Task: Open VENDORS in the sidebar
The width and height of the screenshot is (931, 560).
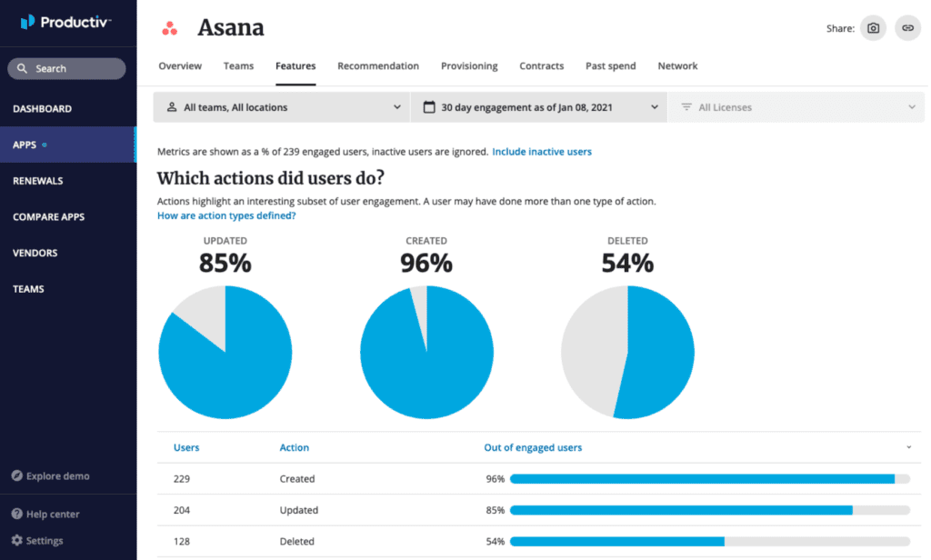Action: (x=35, y=253)
